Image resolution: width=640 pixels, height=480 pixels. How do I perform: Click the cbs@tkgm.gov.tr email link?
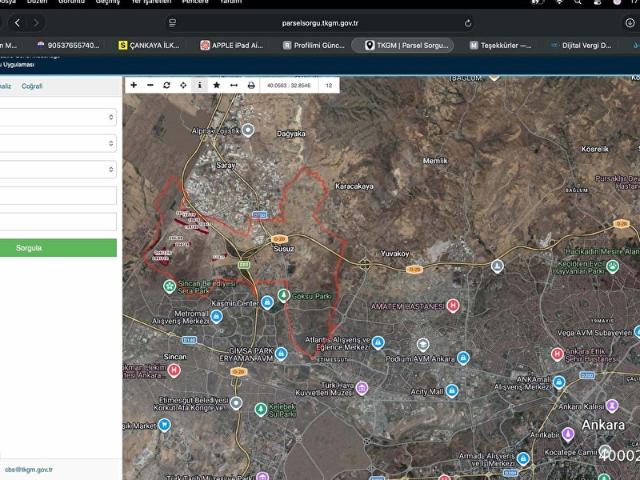tap(29, 470)
